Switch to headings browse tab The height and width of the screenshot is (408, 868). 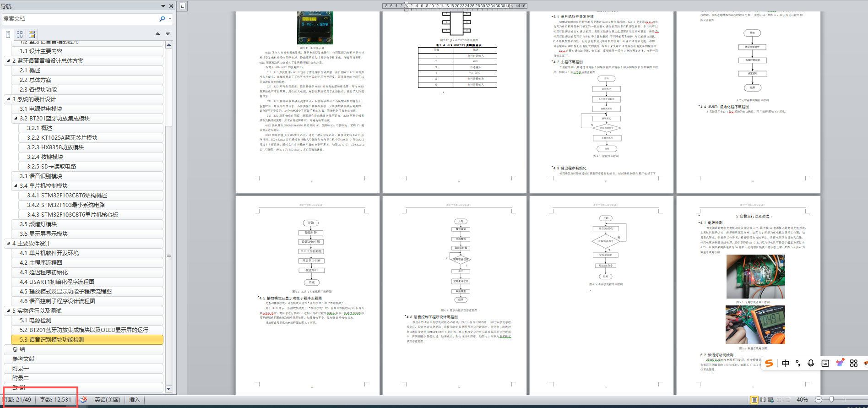8,34
